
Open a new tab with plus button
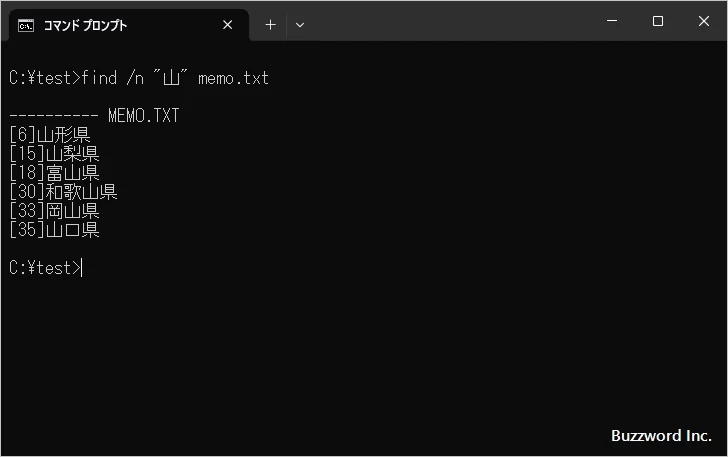click(x=270, y=25)
